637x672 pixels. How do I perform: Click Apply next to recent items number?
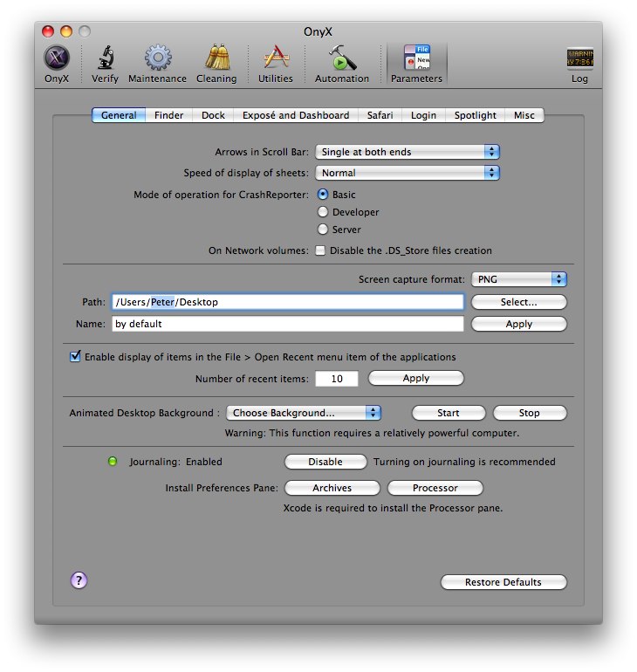(416, 378)
